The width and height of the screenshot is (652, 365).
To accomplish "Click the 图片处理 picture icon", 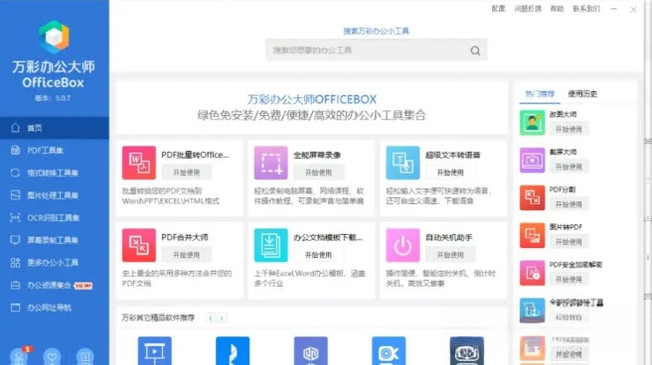I will (15, 195).
